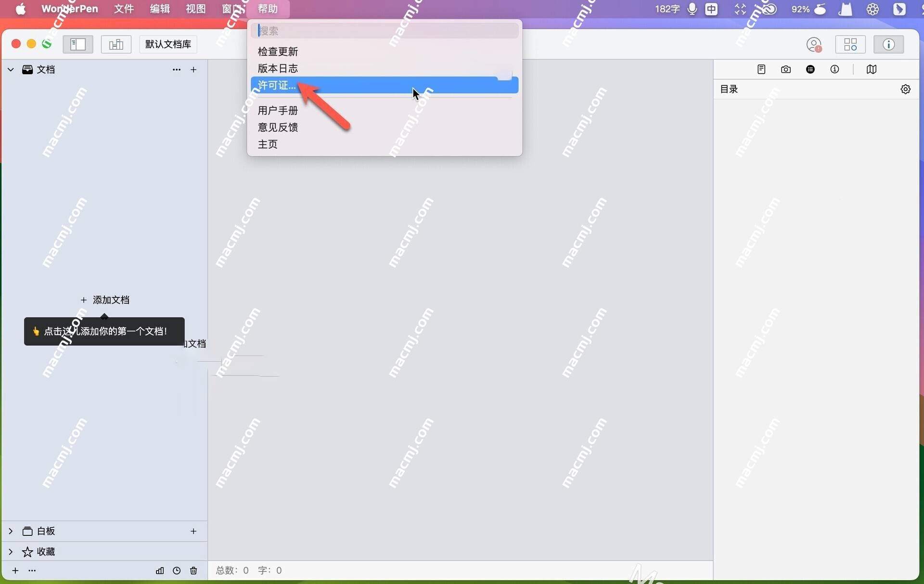
Task: Select the notes page panel icon
Action: point(761,69)
